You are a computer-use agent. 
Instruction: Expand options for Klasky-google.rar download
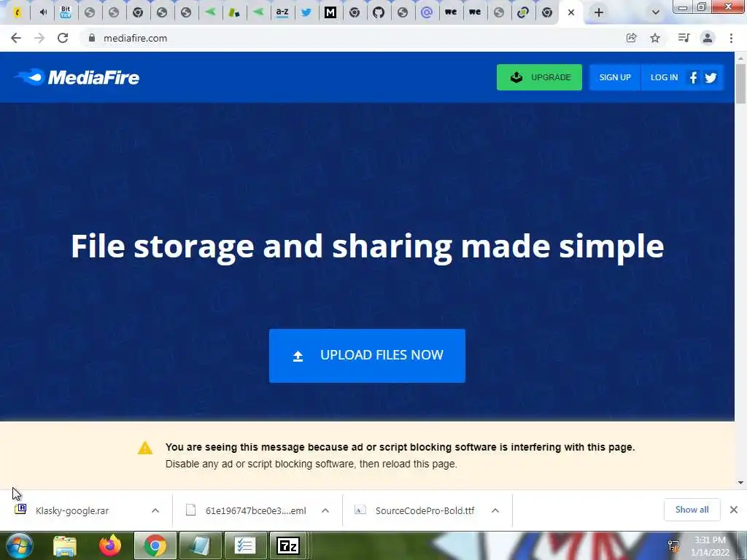(155, 510)
